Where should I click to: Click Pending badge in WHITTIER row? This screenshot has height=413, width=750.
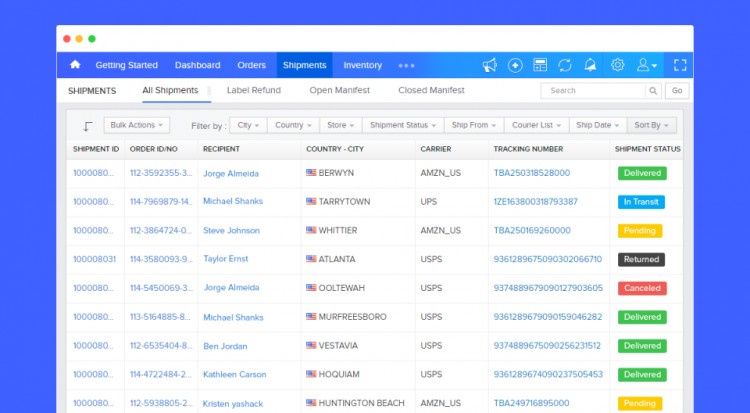click(640, 231)
